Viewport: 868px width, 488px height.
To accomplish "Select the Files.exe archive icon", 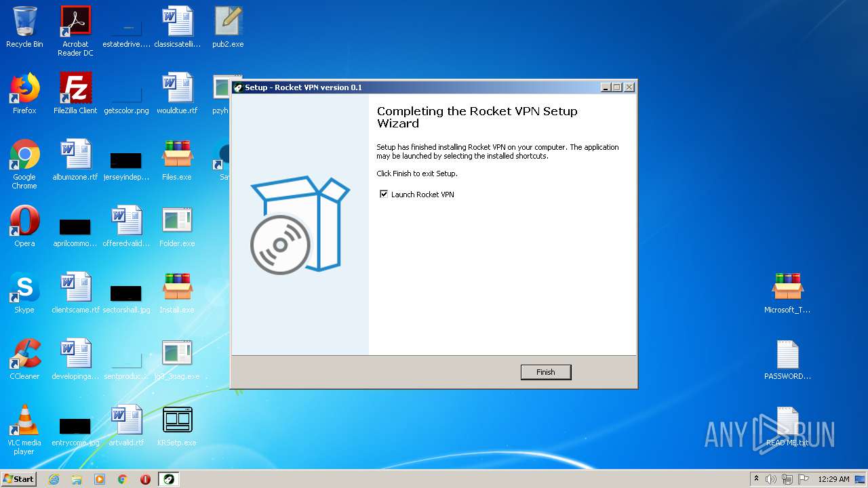I will pos(177,160).
